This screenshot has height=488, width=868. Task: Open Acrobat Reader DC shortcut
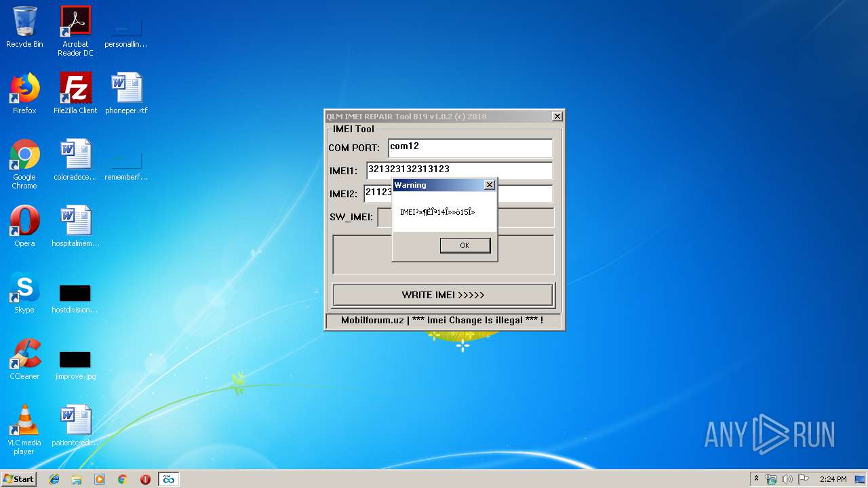(x=75, y=31)
